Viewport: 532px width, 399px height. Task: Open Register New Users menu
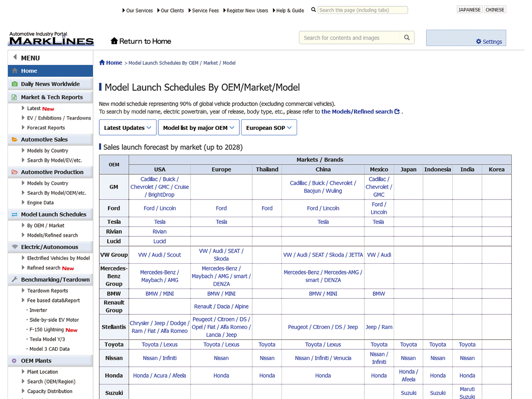[246, 11]
